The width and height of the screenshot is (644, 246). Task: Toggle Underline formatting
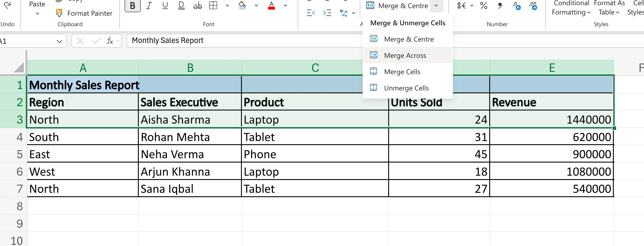pyautogui.click(x=165, y=6)
